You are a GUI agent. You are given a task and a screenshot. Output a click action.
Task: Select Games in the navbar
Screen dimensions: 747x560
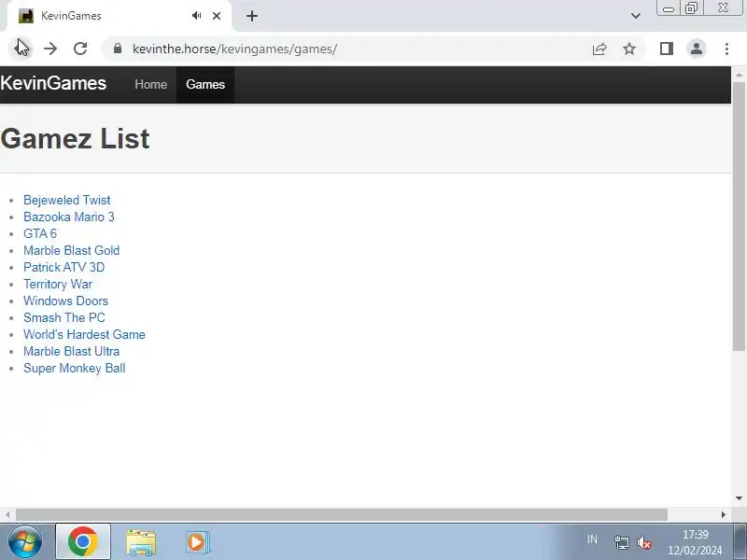[205, 84]
